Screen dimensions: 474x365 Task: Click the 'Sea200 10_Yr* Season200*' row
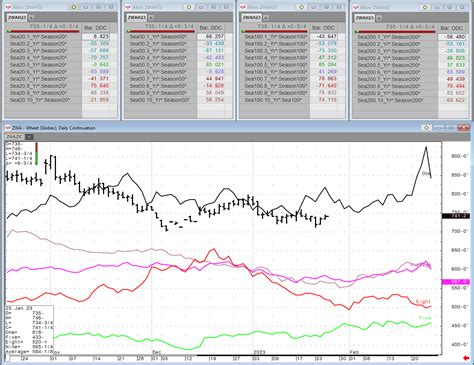click(x=395, y=100)
